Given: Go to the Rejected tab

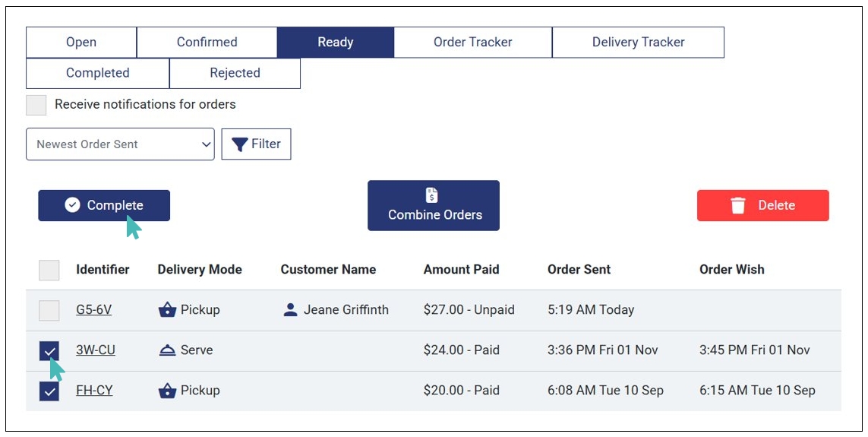Looking at the screenshot, I should coord(235,73).
